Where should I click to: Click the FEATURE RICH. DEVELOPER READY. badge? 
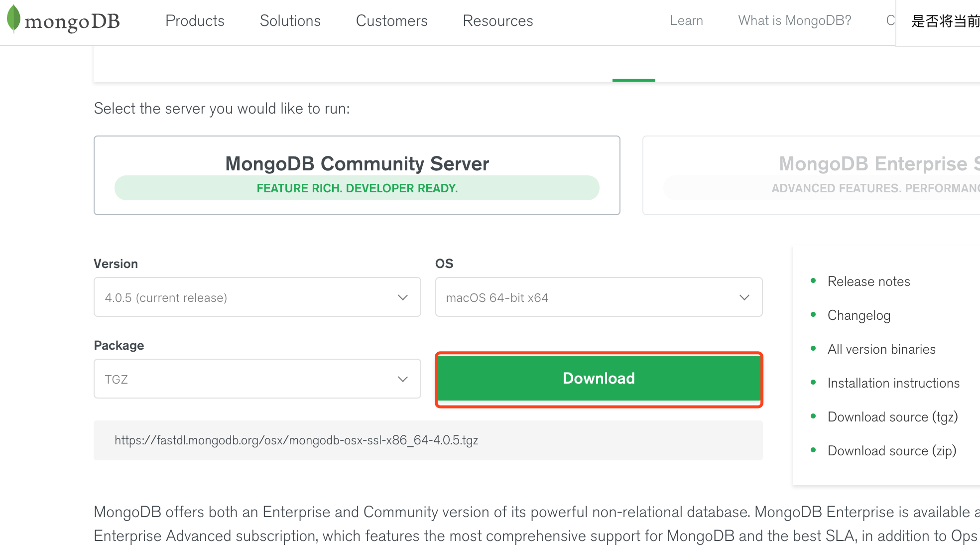(x=357, y=188)
